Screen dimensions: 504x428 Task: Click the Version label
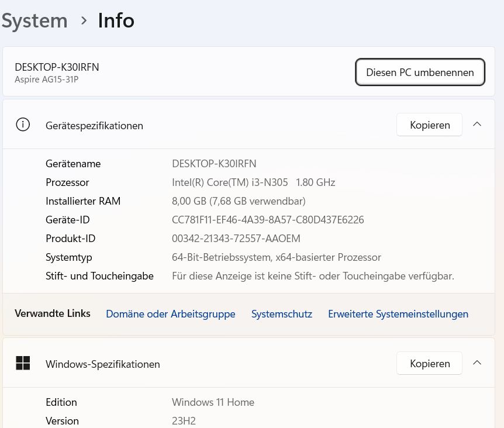62,420
